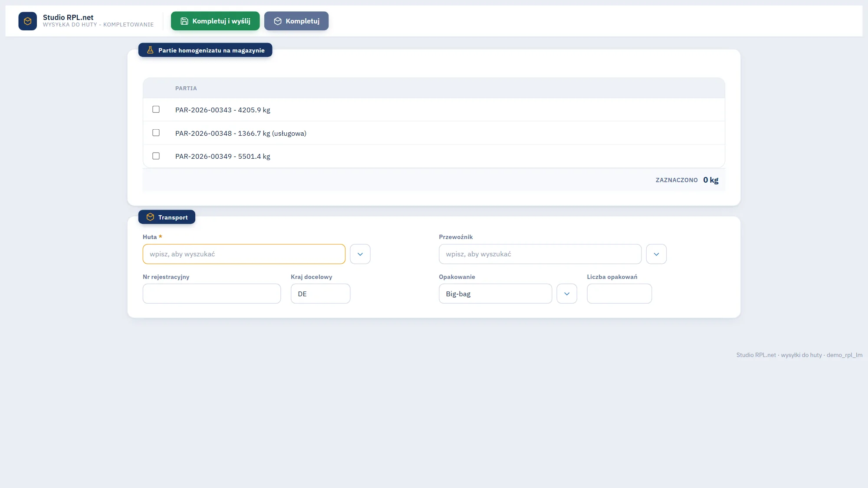This screenshot has height=488, width=868.
Task: Click the text PAR-2026-00349 - 5501.4 kg
Action: click(x=223, y=156)
